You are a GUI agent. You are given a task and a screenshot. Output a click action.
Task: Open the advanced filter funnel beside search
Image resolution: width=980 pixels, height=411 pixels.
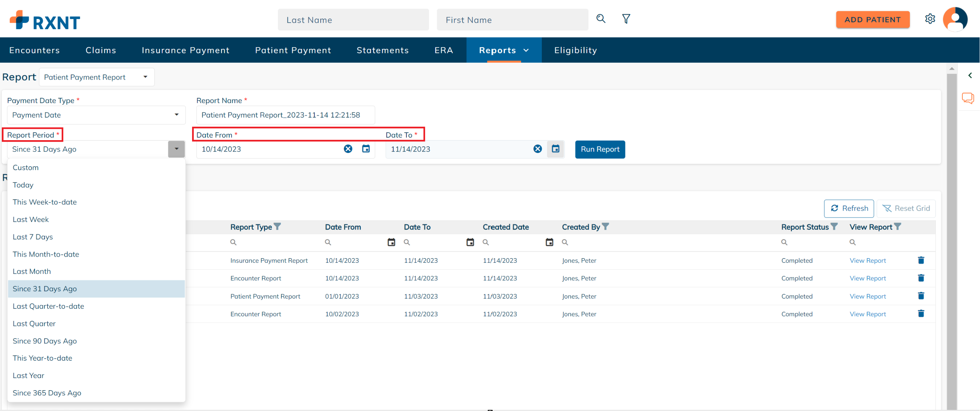click(x=626, y=18)
